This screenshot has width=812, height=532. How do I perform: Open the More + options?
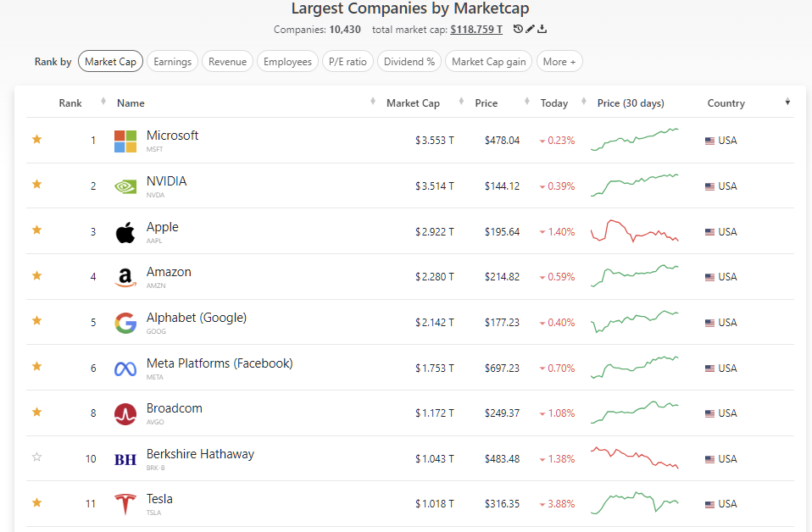559,61
